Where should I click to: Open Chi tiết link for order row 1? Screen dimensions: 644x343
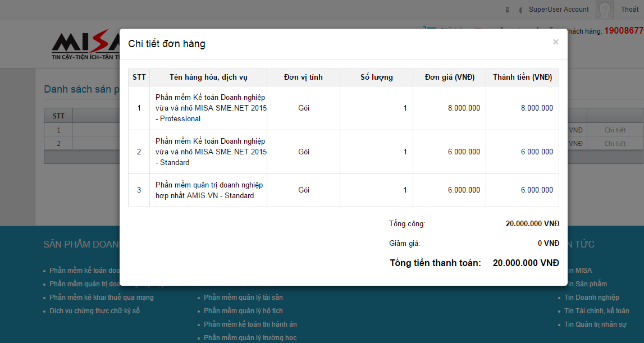coord(615,130)
